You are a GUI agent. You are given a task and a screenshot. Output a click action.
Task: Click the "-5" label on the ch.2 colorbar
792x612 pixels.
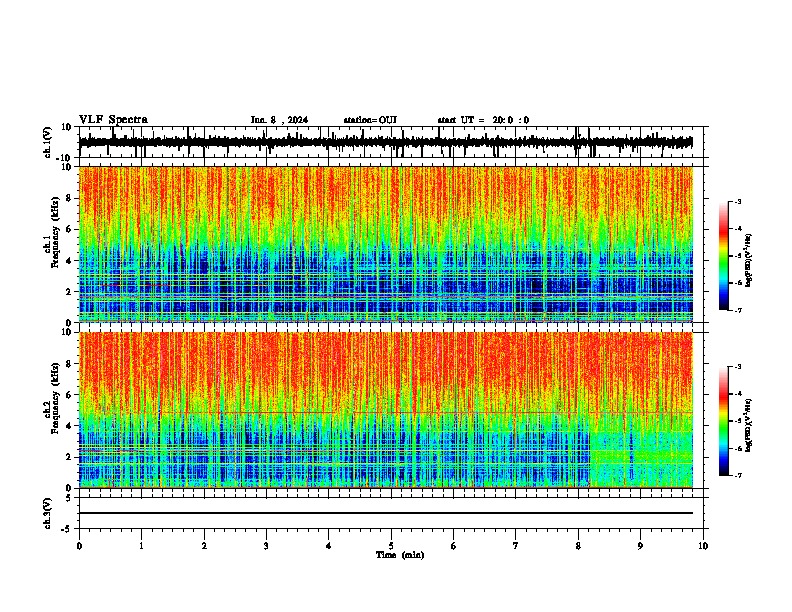coord(737,421)
